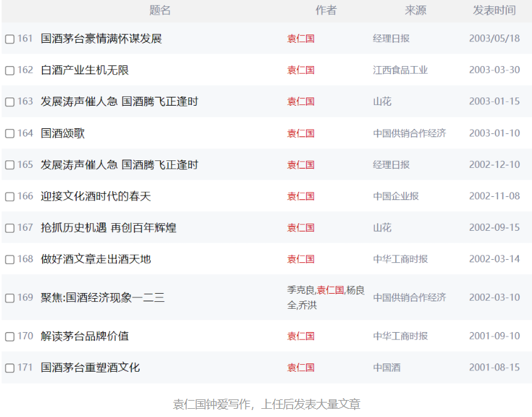The height and width of the screenshot is (417, 532).
Task: Check the box beside entry 163
Action: (9, 101)
